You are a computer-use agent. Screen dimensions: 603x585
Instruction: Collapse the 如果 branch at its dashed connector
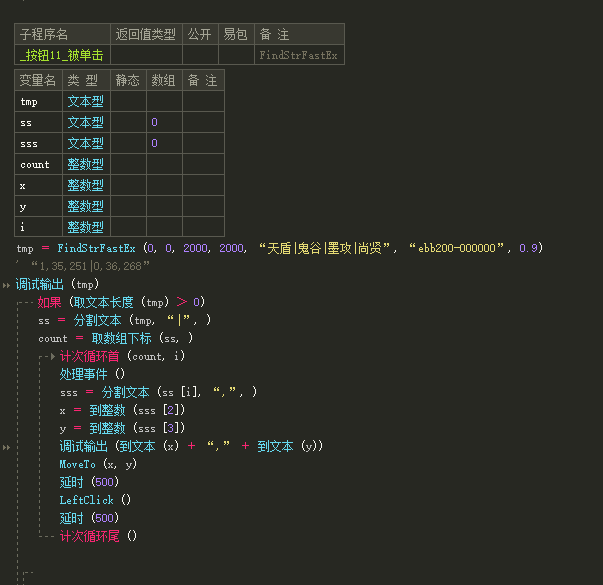coord(26,303)
